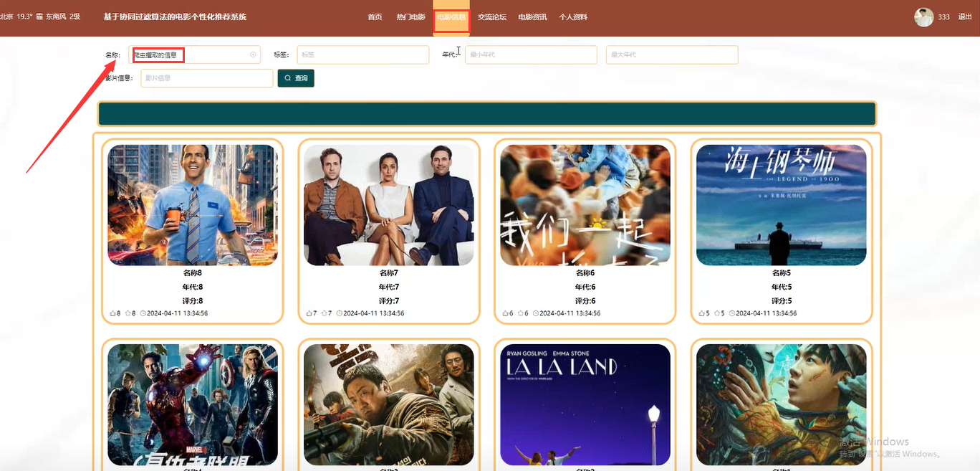Navigate to 电影资讯
The width and height of the screenshot is (980, 471).
532,16
